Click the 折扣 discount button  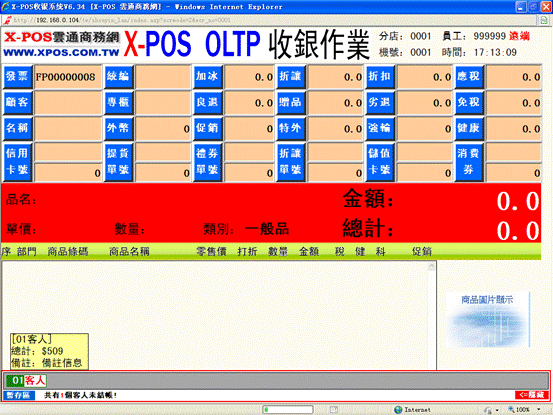tap(379, 77)
